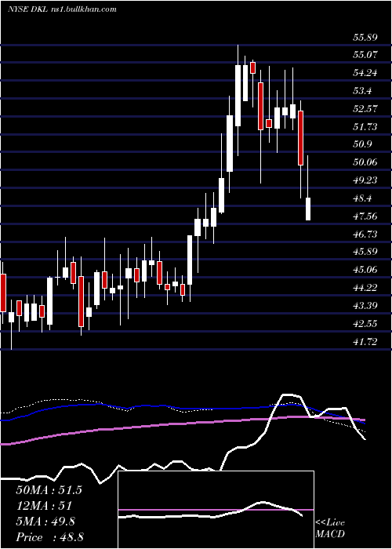Click the 55.07 price level label
Image resolution: width=392 pixels, height=549 pixels.
pos(365,55)
